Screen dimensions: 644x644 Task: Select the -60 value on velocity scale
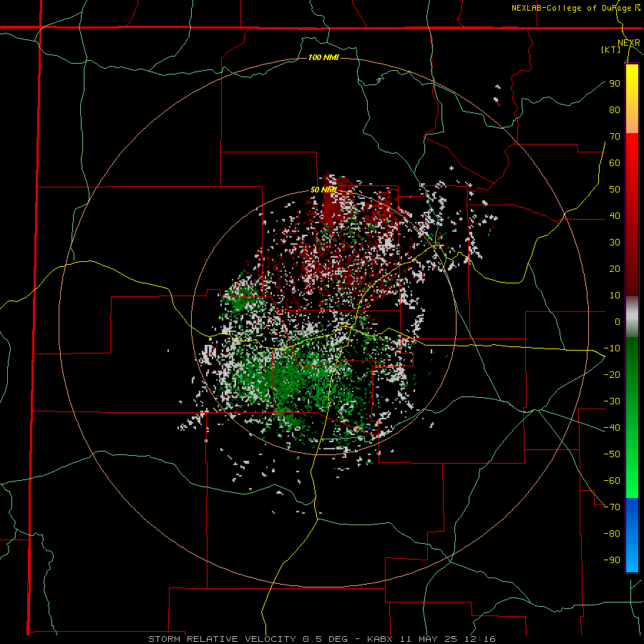tap(612, 481)
